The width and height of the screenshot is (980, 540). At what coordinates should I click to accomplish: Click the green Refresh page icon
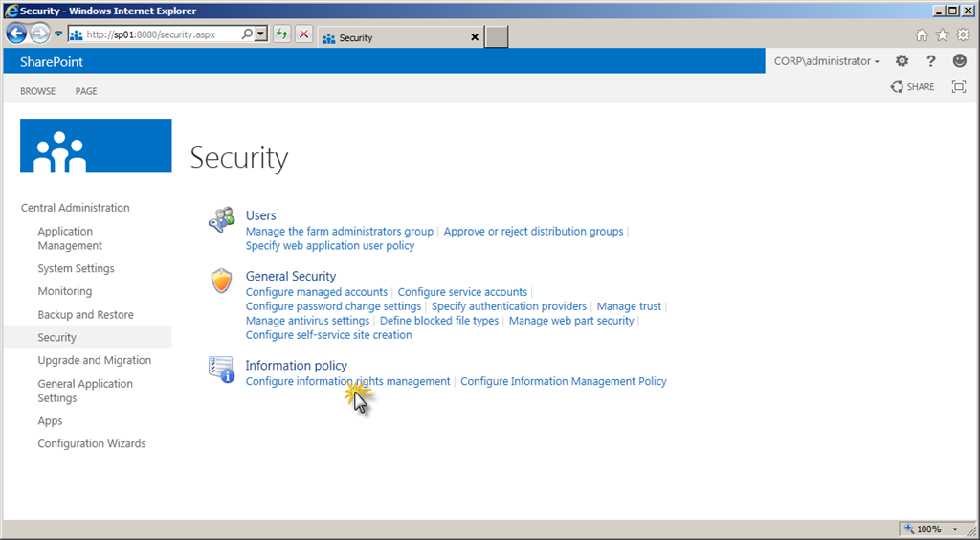pos(282,34)
